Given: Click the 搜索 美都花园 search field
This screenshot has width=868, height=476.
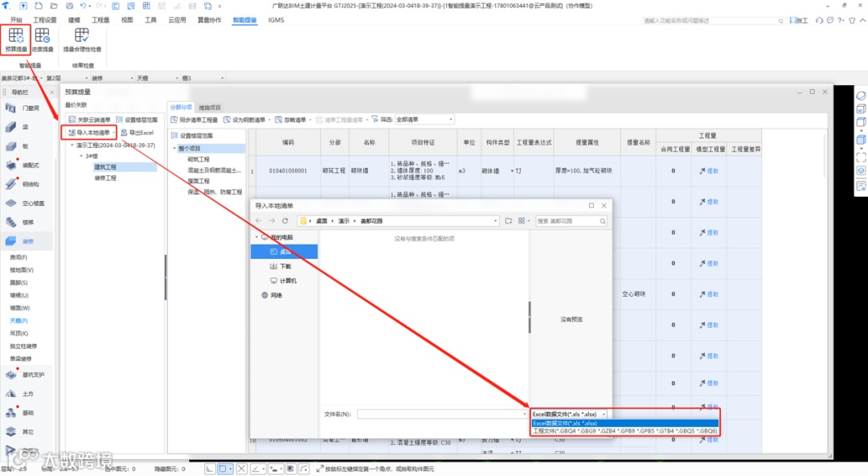Looking at the screenshot, I should [x=571, y=220].
